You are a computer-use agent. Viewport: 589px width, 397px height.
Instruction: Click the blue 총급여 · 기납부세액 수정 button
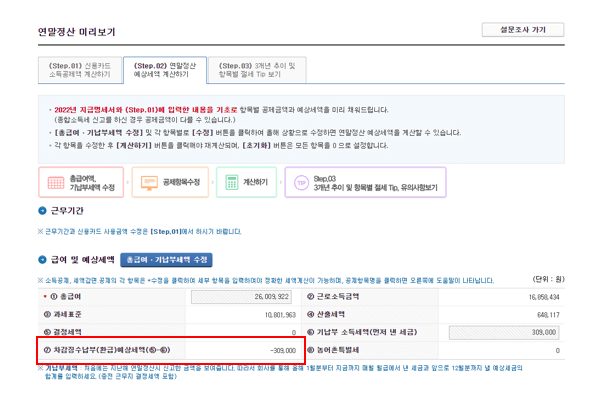166,260
